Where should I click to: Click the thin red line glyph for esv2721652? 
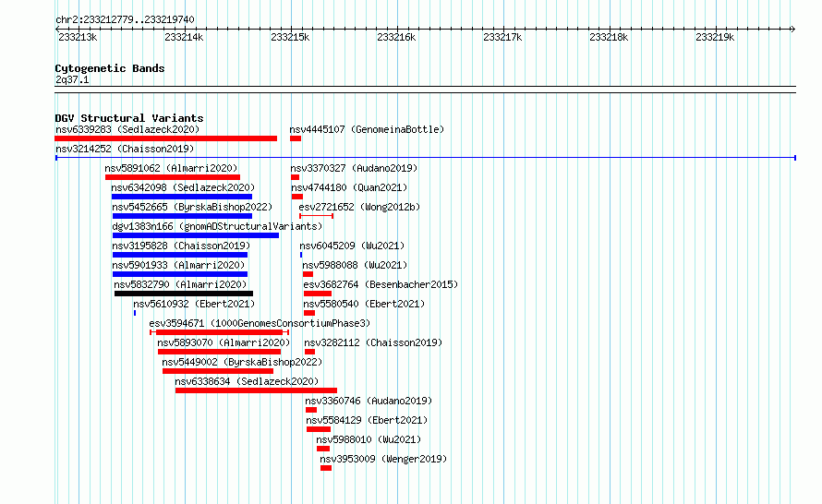317,216
